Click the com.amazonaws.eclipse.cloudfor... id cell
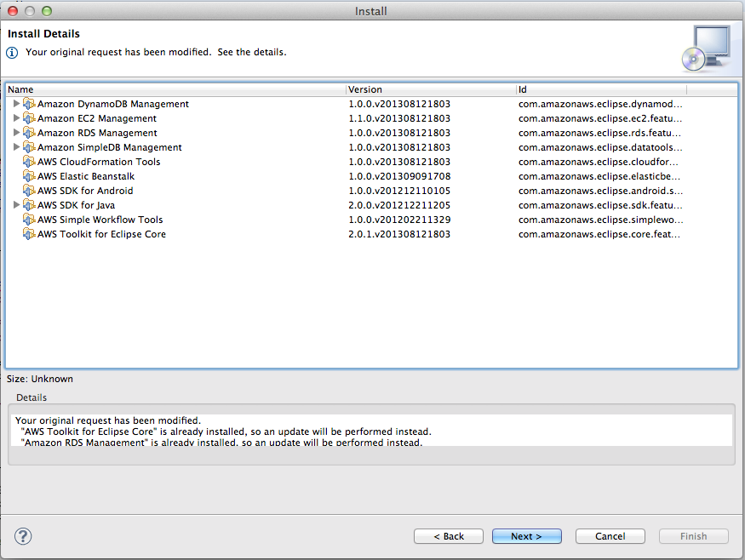Image resolution: width=745 pixels, height=560 pixels. [599, 162]
